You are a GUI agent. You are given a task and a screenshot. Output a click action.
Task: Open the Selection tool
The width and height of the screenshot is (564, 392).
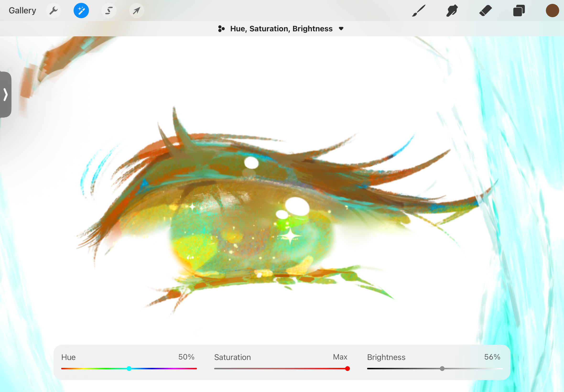pyautogui.click(x=109, y=11)
